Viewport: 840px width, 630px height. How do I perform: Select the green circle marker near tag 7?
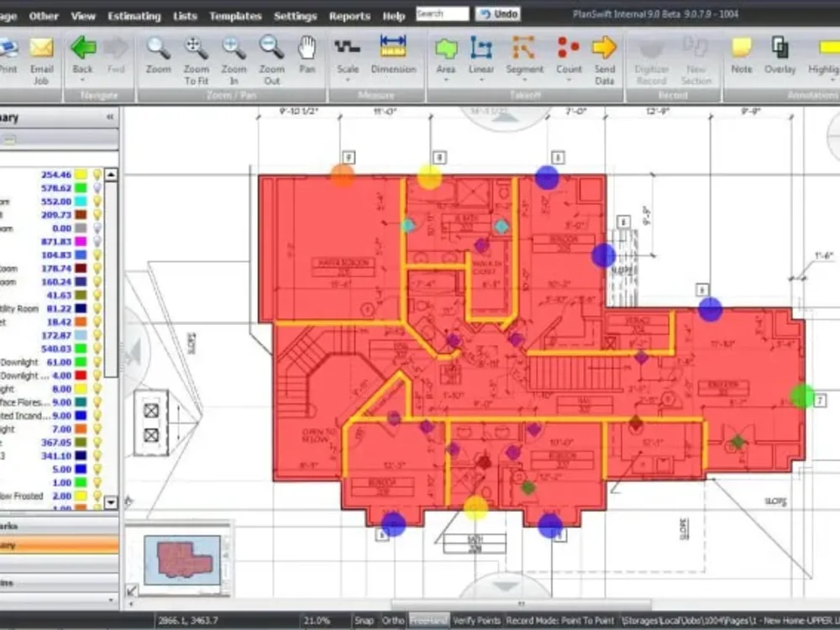pos(802,396)
